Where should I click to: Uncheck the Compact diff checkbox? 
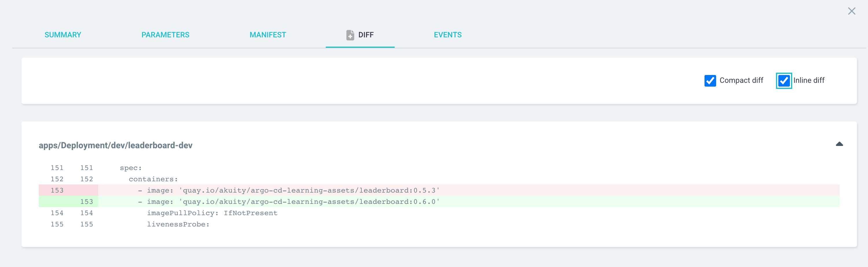[x=710, y=81]
